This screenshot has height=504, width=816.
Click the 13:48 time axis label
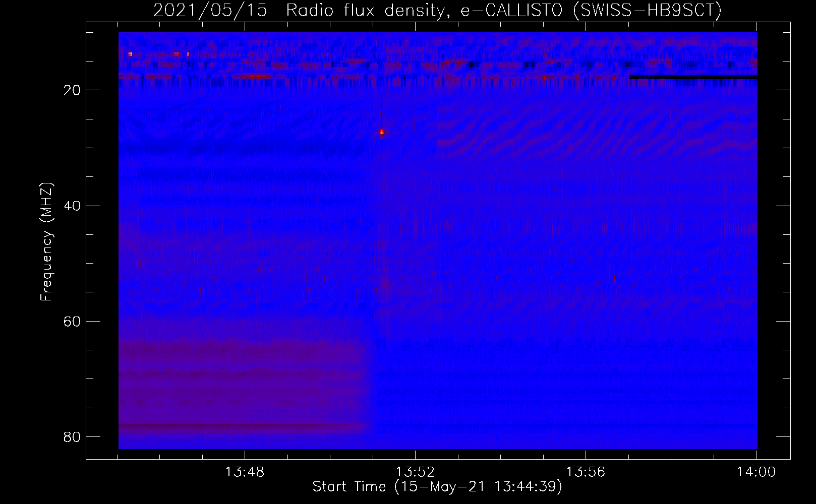pyautogui.click(x=245, y=472)
